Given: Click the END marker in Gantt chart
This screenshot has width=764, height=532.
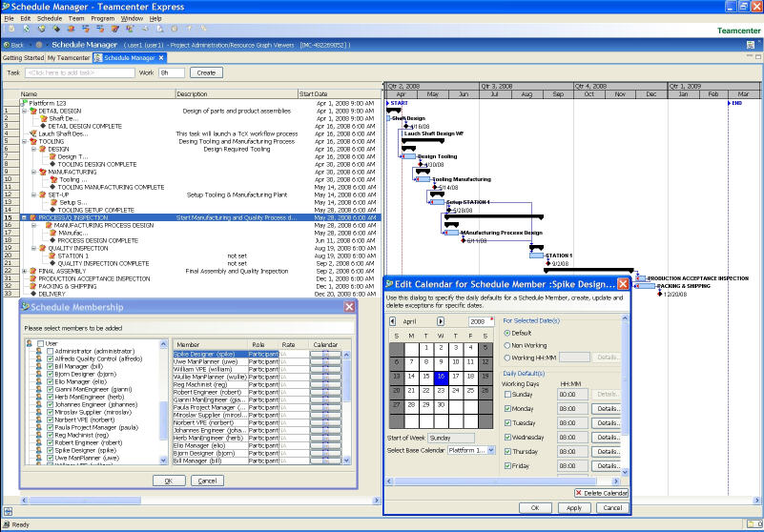Looking at the screenshot, I should 735,103.
